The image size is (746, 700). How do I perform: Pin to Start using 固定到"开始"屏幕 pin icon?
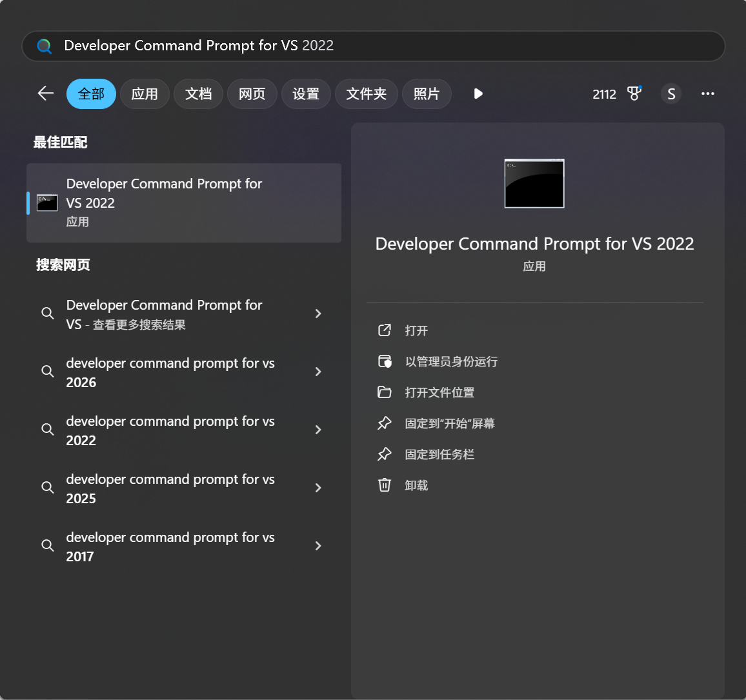pos(385,423)
